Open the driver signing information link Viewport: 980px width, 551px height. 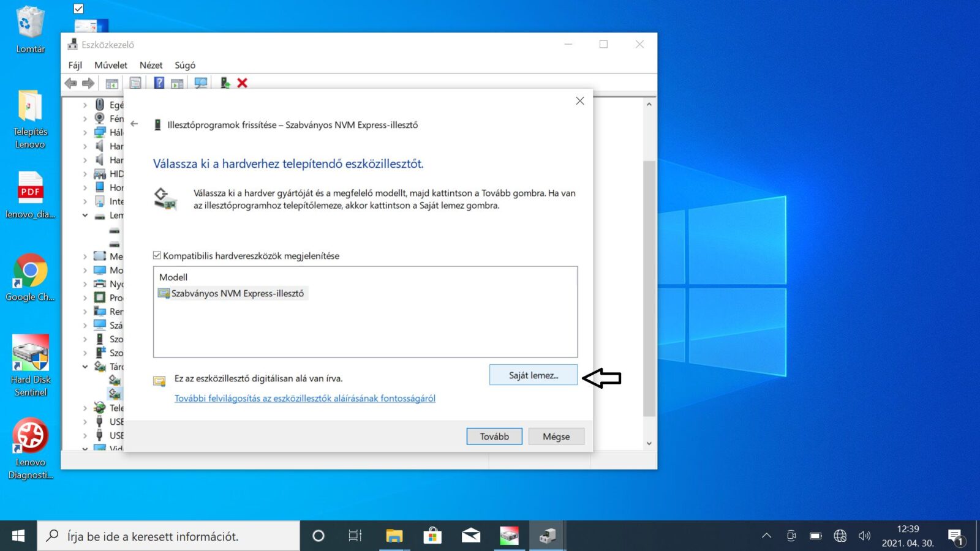304,399
